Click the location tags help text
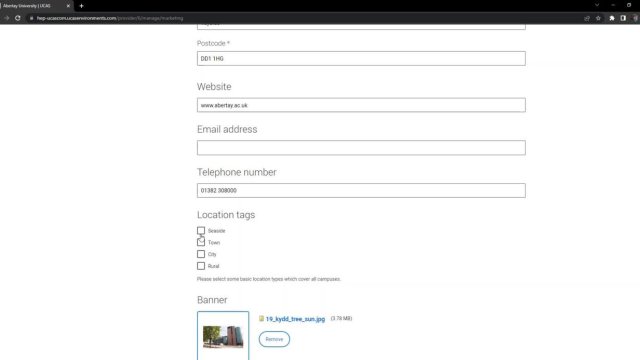640x360 pixels. [x=269, y=279]
